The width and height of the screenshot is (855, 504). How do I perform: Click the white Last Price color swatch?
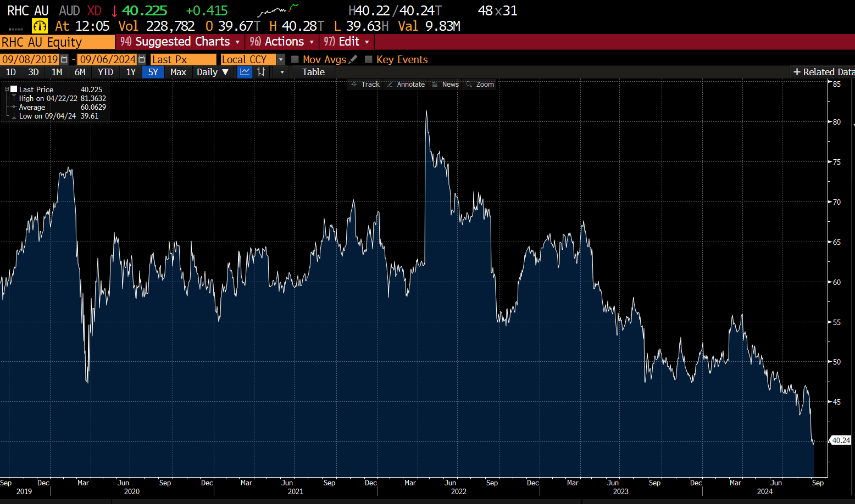click(14, 89)
